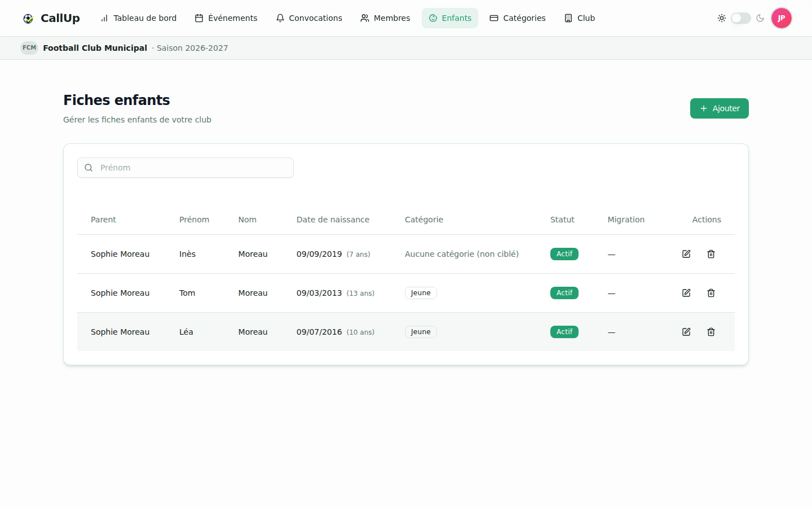Screen dimensions: 812x508
Task: Toggle the light/dark theme switch
Action: [741, 18]
